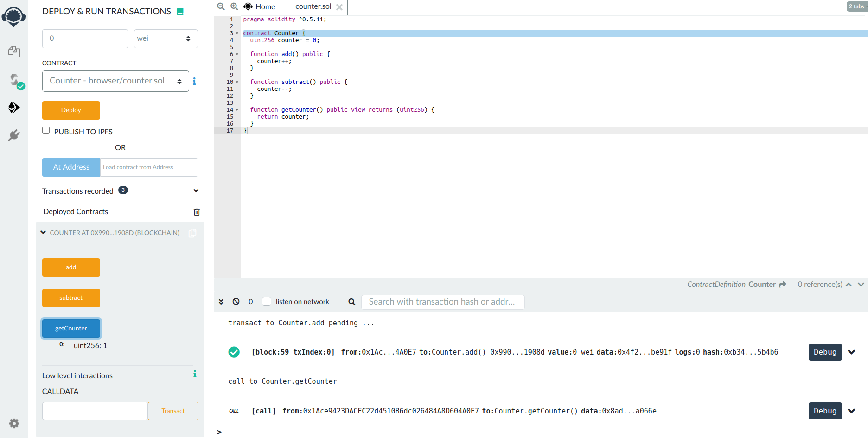Toggle listen on network checkbox
This screenshot has height=438, width=868.
pos(267,302)
